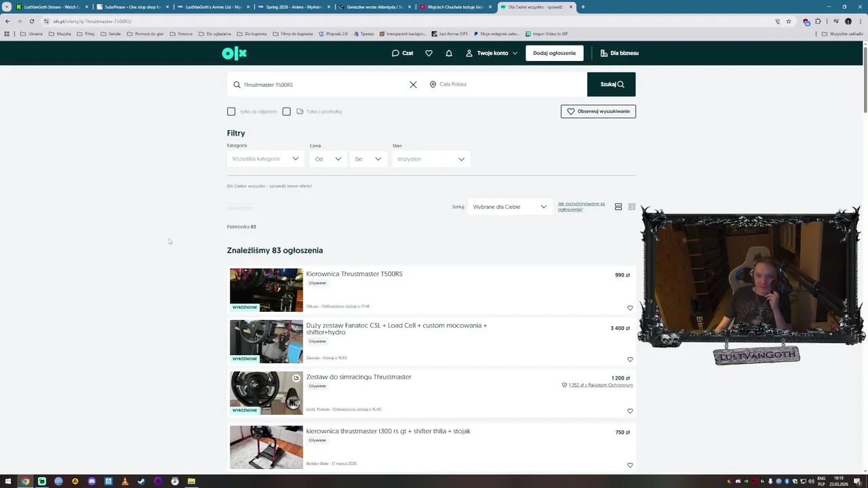Viewport: 868px width, 488px height.
Task: Reload the page with browser refresh button
Action: point(31,21)
